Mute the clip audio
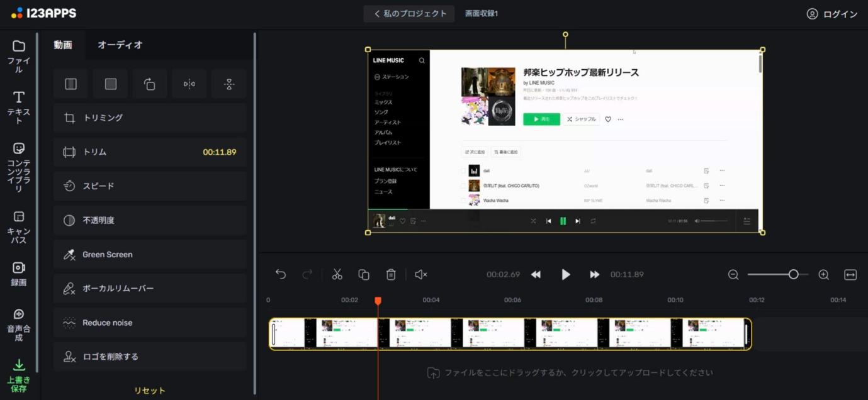This screenshot has height=400, width=868. tap(421, 274)
